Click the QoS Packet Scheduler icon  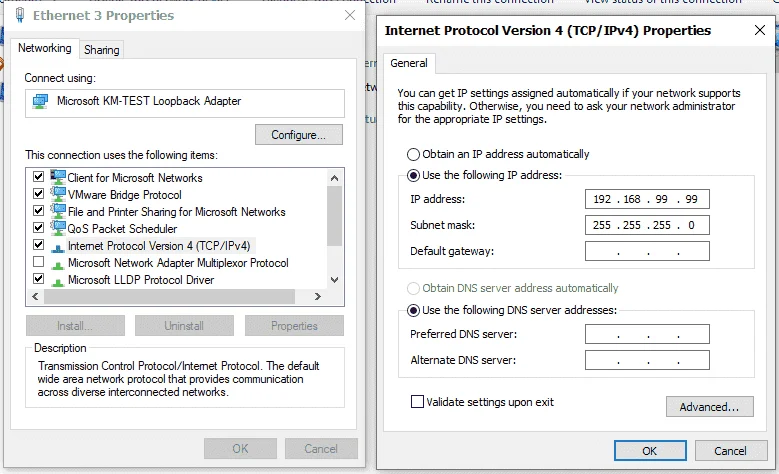point(58,228)
